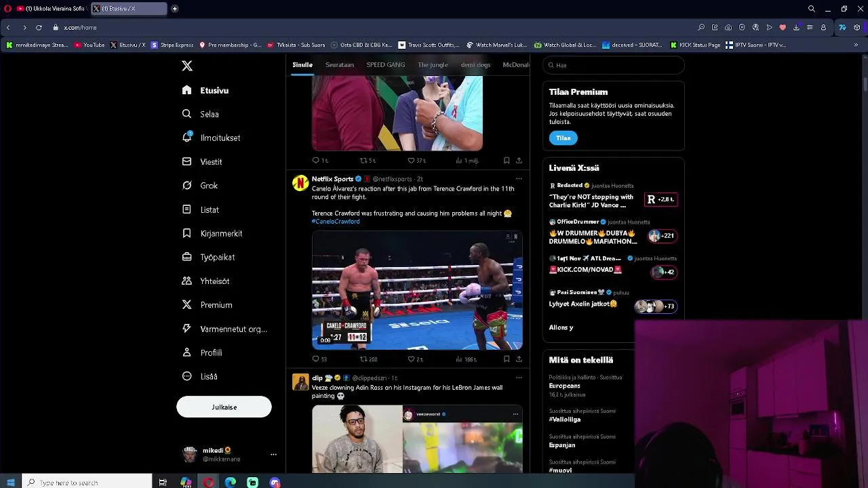Open the Netflix Sports post's more options
Image resolution: width=868 pixels, height=488 pixels.
(x=519, y=179)
